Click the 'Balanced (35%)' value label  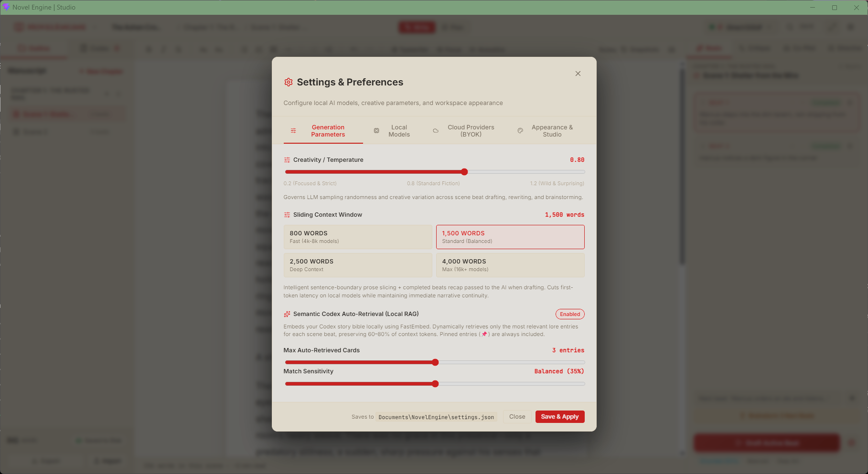[x=559, y=371]
